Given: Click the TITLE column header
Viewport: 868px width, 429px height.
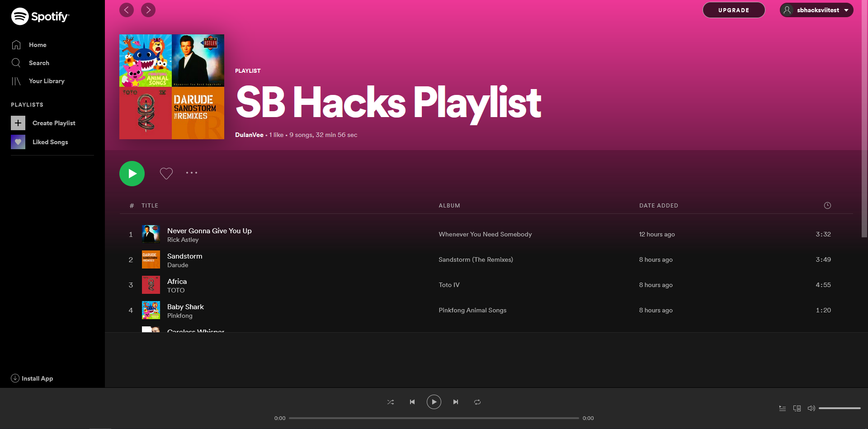Looking at the screenshot, I should coord(150,206).
